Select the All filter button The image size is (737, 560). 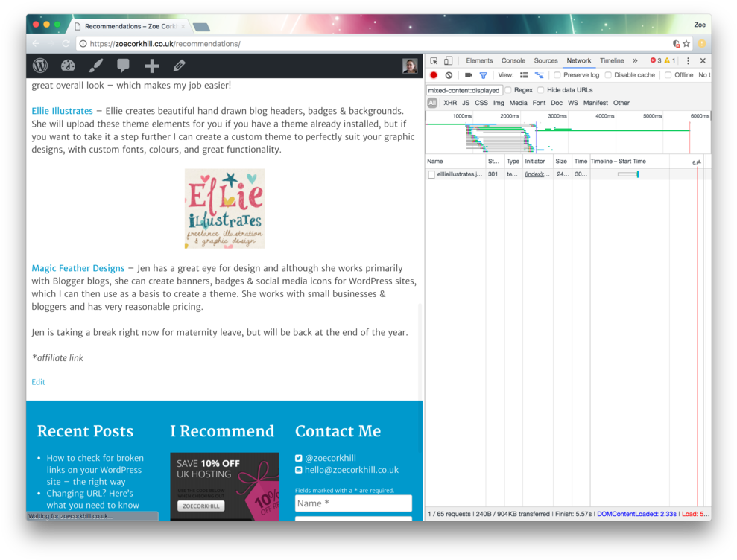[x=432, y=103]
